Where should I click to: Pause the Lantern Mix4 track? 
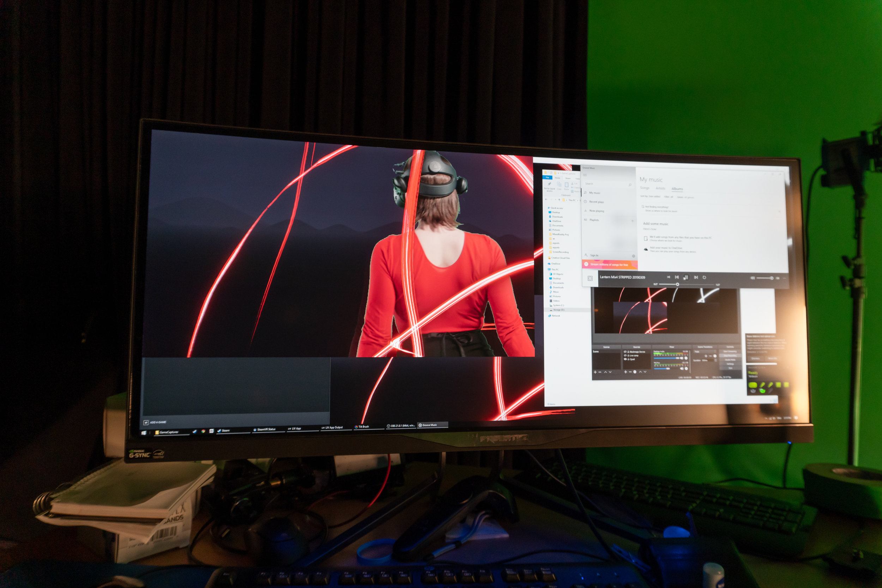tap(686, 278)
